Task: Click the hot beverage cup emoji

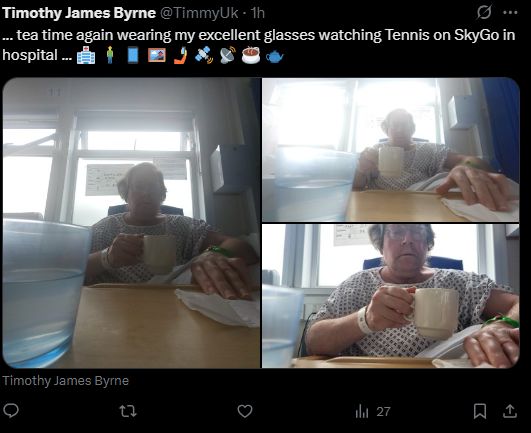Action: 251,55
